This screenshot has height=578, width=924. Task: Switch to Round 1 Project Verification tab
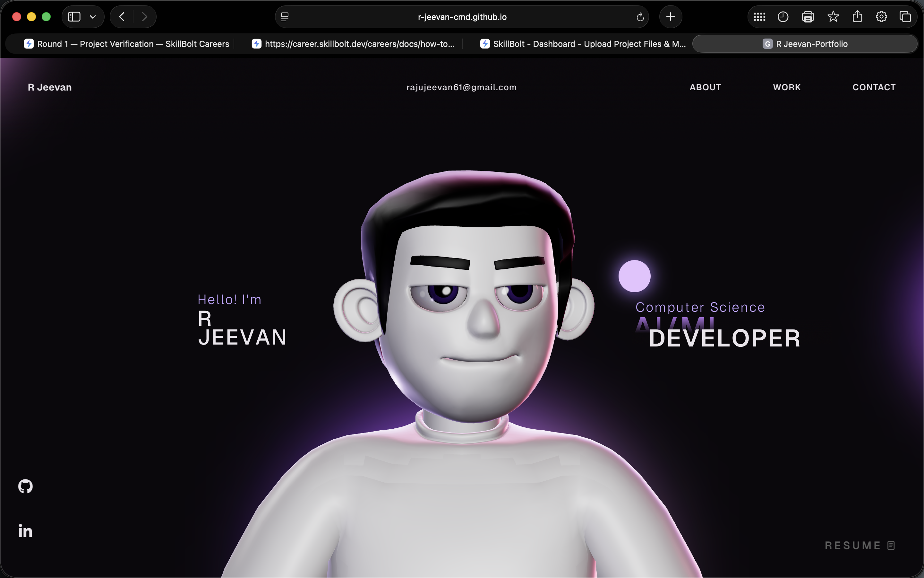click(x=126, y=44)
